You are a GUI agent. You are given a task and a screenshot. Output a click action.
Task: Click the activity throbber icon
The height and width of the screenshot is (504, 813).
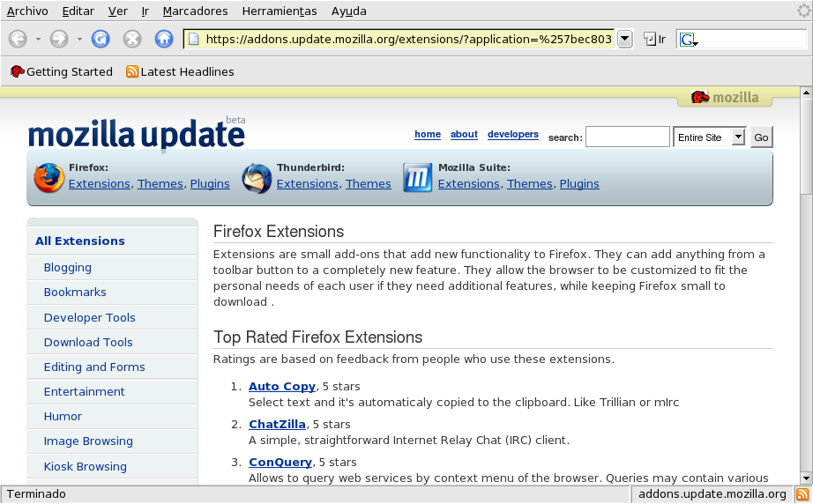pos(804,11)
